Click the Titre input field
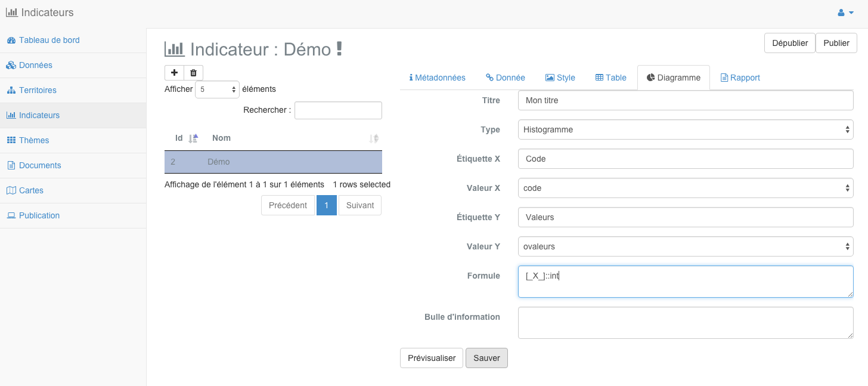This screenshot has height=386, width=868. pyautogui.click(x=686, y=100)
